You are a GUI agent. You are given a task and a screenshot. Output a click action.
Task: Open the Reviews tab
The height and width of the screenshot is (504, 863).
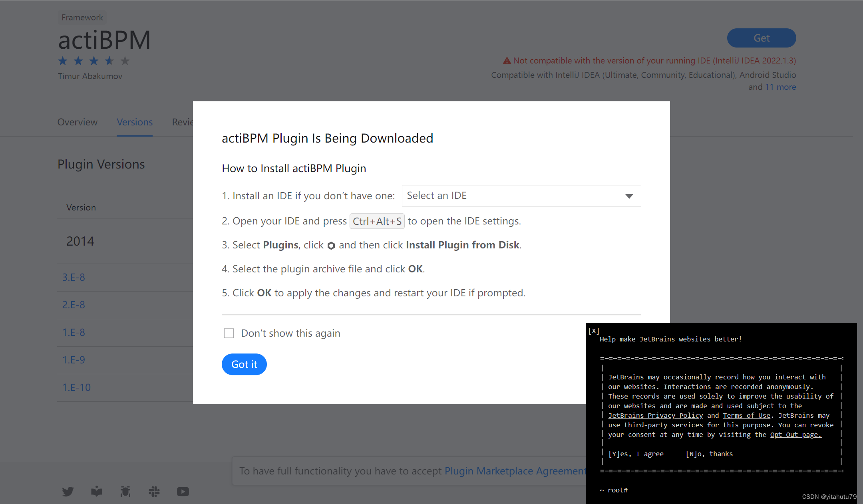183,122
